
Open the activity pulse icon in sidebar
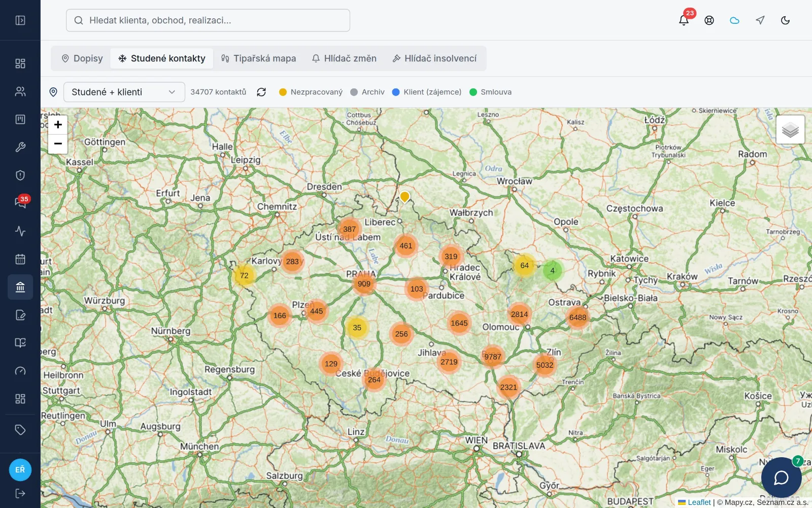(20, 231)
